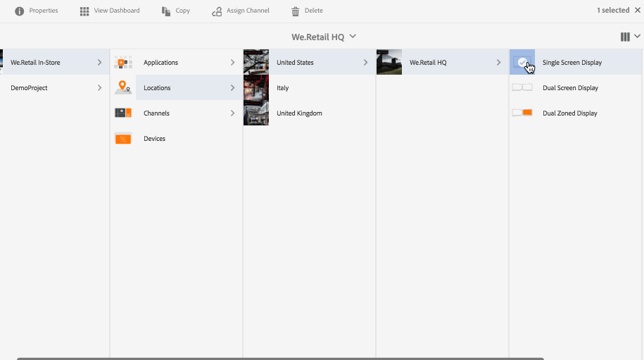Click Dual Screen Display text
The height and width of the screenshot is (360, 644).
pos(571,88)
